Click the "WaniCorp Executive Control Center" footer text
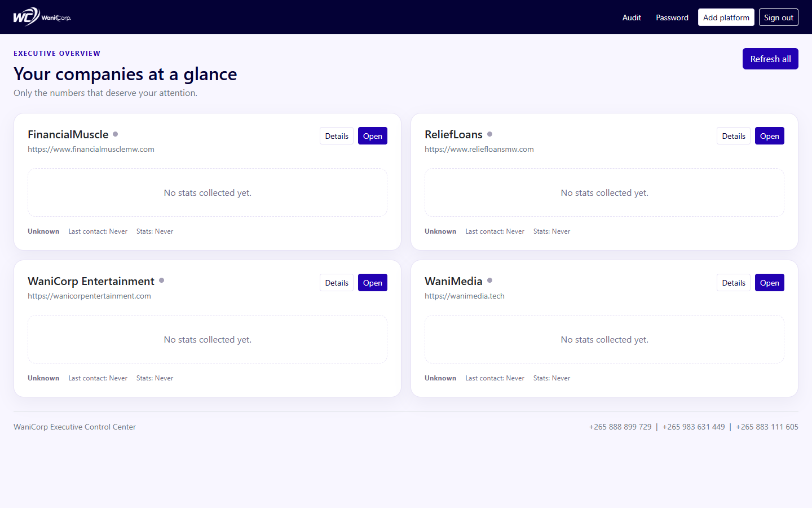 74,427
